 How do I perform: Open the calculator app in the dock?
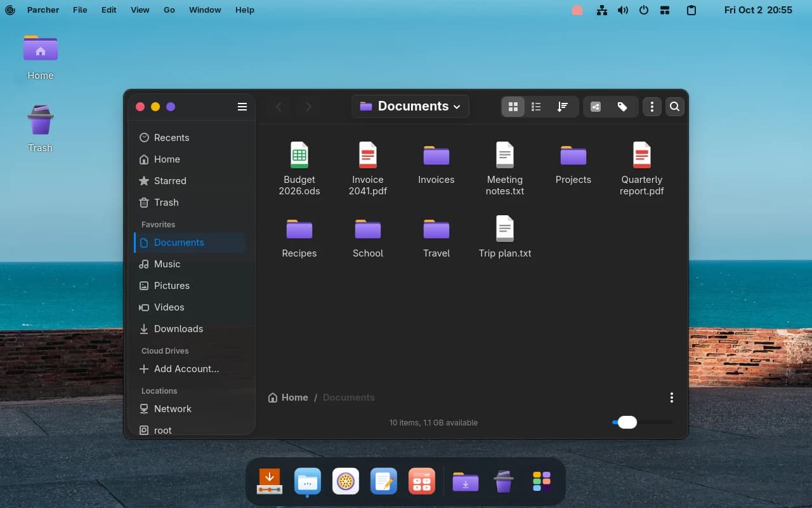tap(422, 481)
